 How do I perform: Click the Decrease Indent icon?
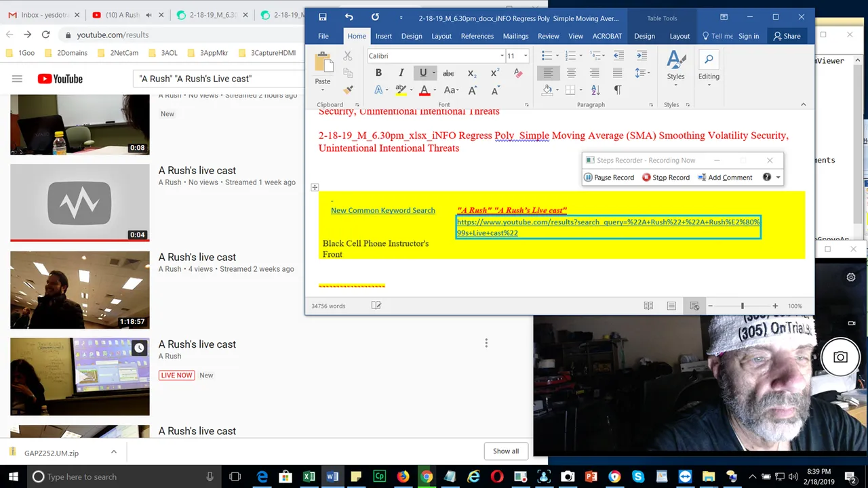click(x=618, y=56)
